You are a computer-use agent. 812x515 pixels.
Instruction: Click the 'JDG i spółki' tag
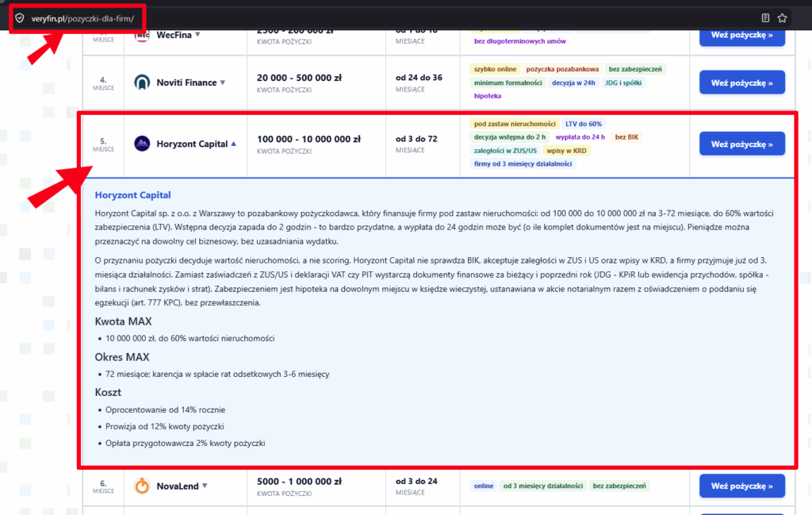(x=623, y=83)
